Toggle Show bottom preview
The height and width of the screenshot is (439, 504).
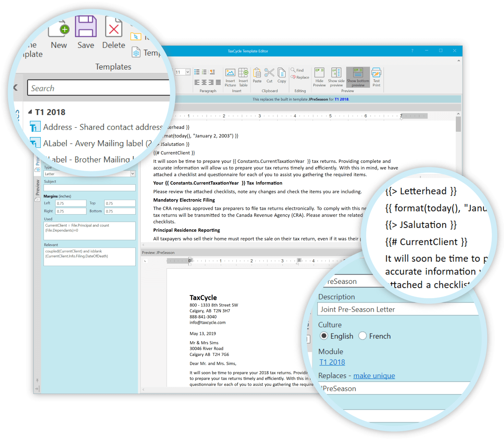tap(358, 78)
